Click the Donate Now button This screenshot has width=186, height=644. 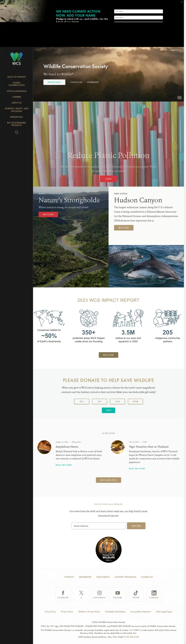coord(54,82)
